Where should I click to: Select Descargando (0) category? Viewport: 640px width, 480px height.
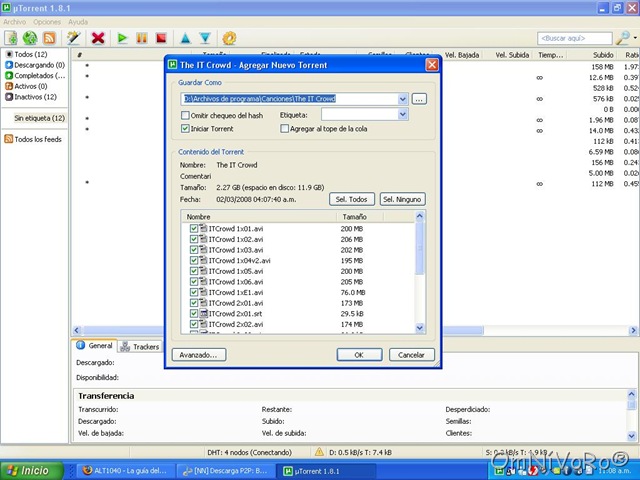tap(35, 65)
